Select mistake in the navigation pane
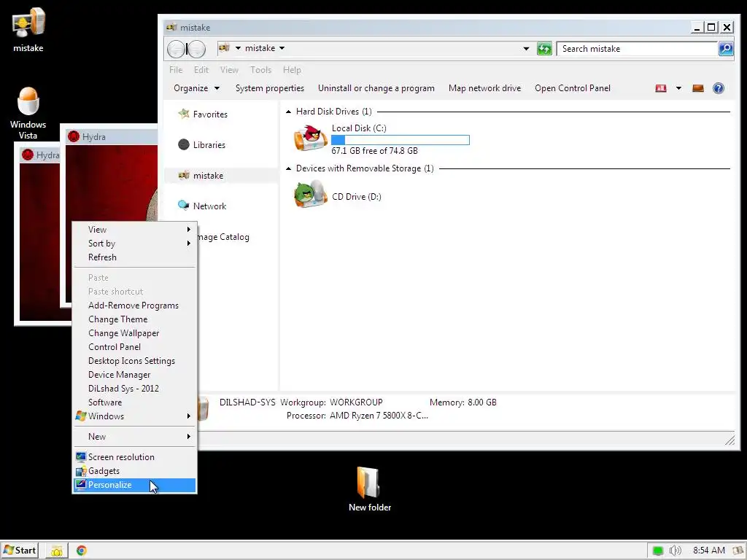 point(221,175)
